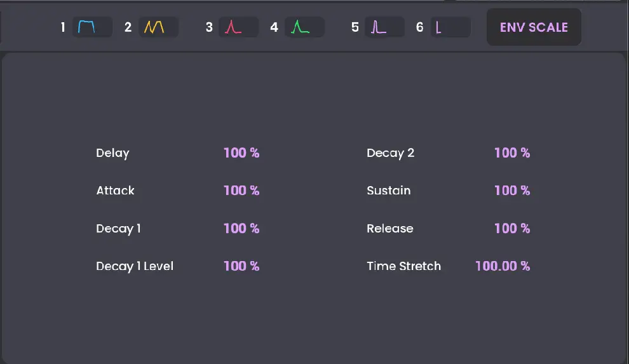The image size is (629, 364).
Task: Click the Decay 2 percentage value
Action: point(512,153)
